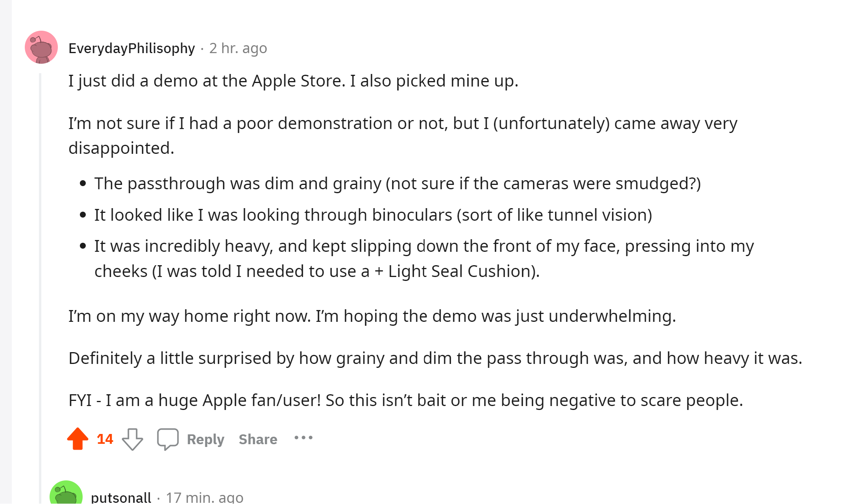This screenshot has height=504, width=851.
Task: Click the passthrough dim and grainy bullet
Action: (x=397, y=183)
